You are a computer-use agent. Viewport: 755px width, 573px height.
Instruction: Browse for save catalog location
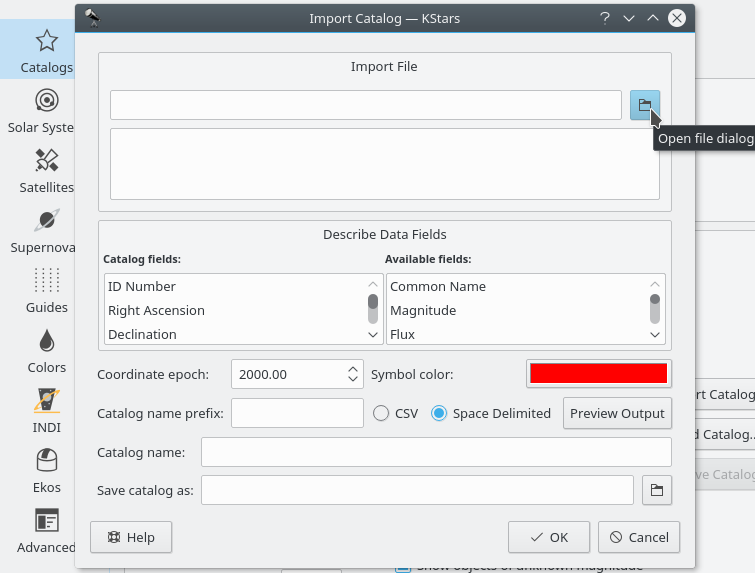(x=656, y=490)
